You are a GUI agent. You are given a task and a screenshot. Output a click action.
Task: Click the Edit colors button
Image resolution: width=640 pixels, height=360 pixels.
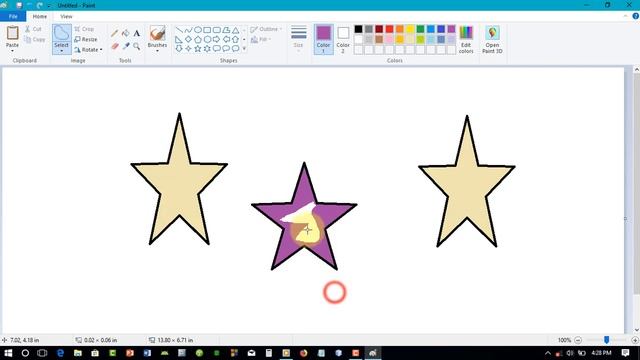tap(466, 40)
